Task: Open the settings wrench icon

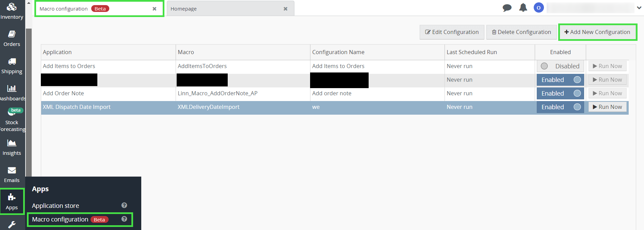Action: 12,225
